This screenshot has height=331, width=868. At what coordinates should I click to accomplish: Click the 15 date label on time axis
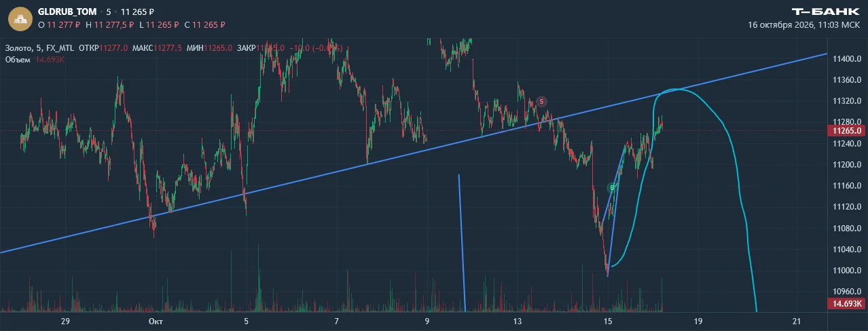(x=608, y=322)
